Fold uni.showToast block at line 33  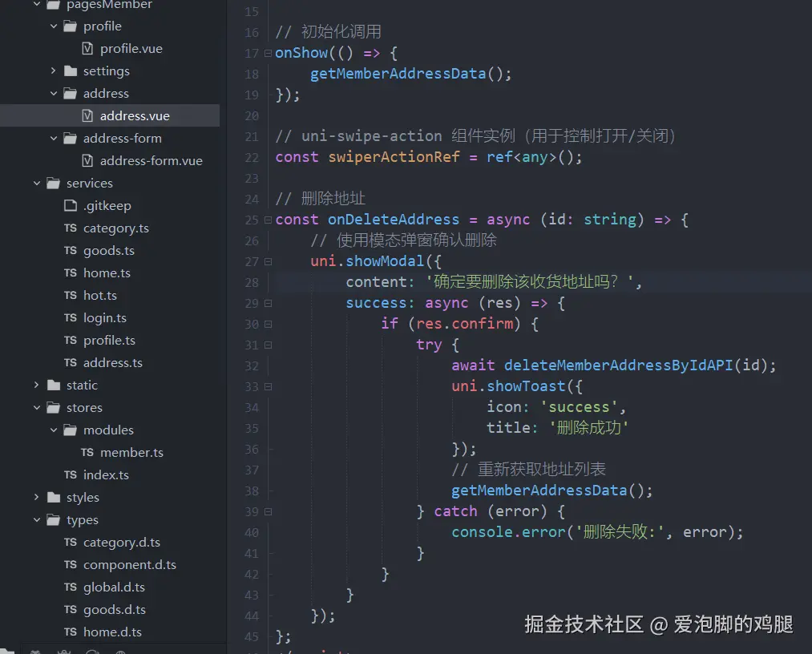(x=268, y=386)
